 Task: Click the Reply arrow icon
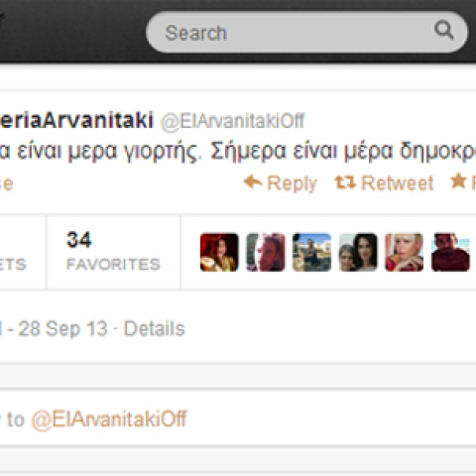point(253,181)
